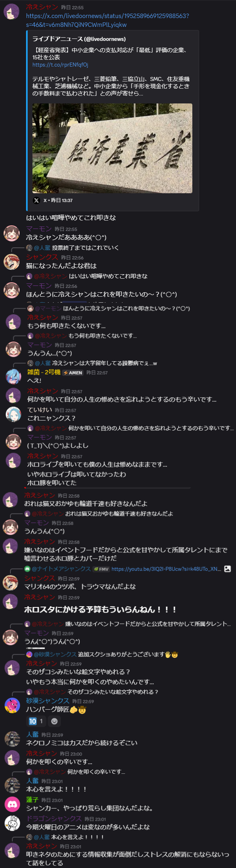The width and height of the screenshot is (236, 868).
Task: Click the @砂漠シャンクス mention in reply preview
Action: [55, 654]
